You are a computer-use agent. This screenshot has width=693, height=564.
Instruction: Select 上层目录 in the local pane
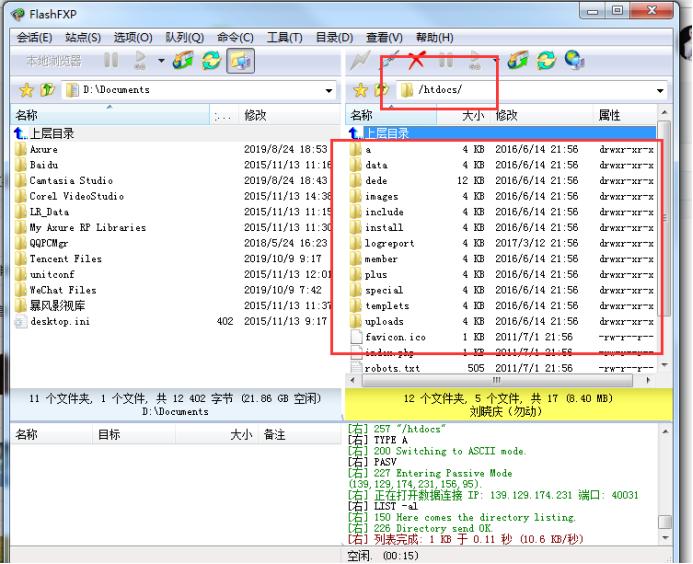[x=52, y=133]
